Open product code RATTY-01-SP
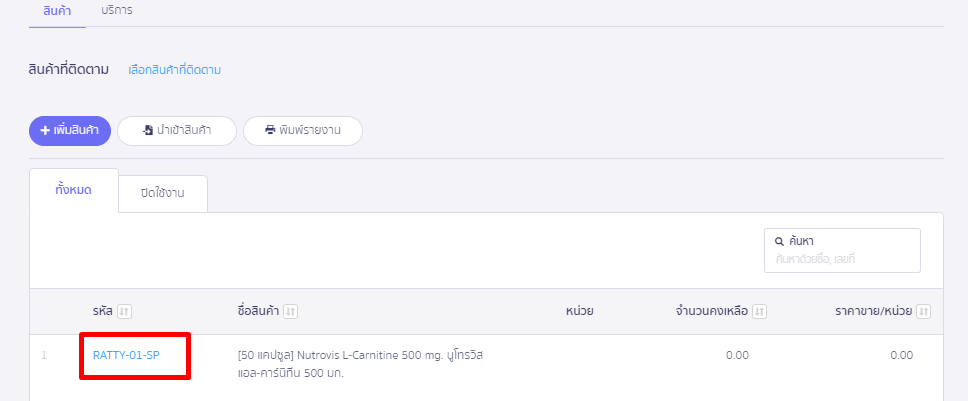Screen dimensions: 968x401 point(126,355)
